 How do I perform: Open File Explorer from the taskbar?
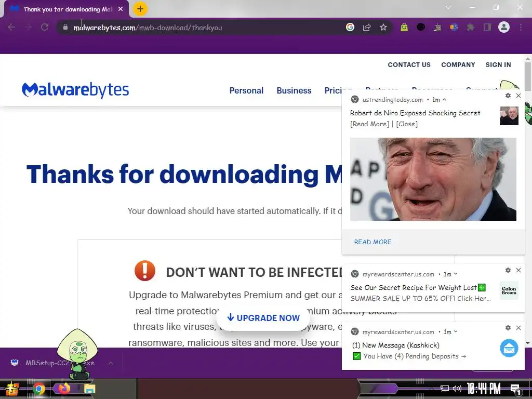(89, 389)
